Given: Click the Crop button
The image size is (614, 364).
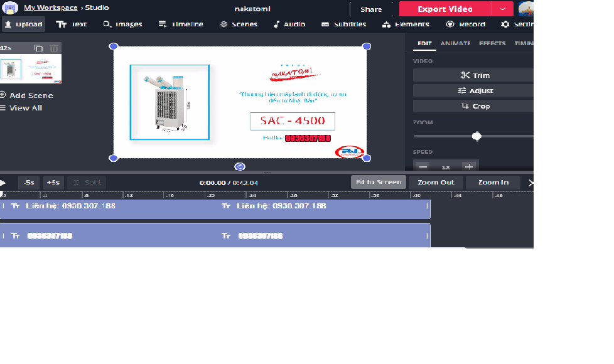Looking at the screenshot, I should pyautogui.click(x=473, y=106).
